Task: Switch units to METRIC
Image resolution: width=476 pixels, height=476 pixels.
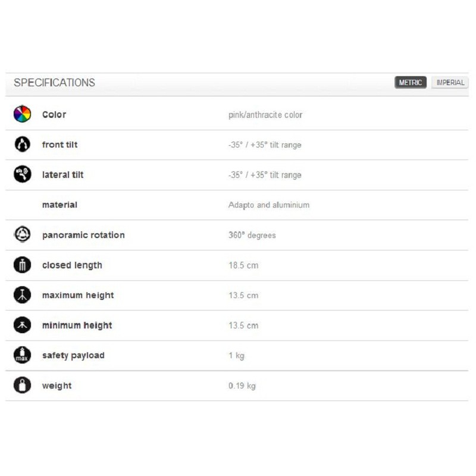Action: coord(411,83)
